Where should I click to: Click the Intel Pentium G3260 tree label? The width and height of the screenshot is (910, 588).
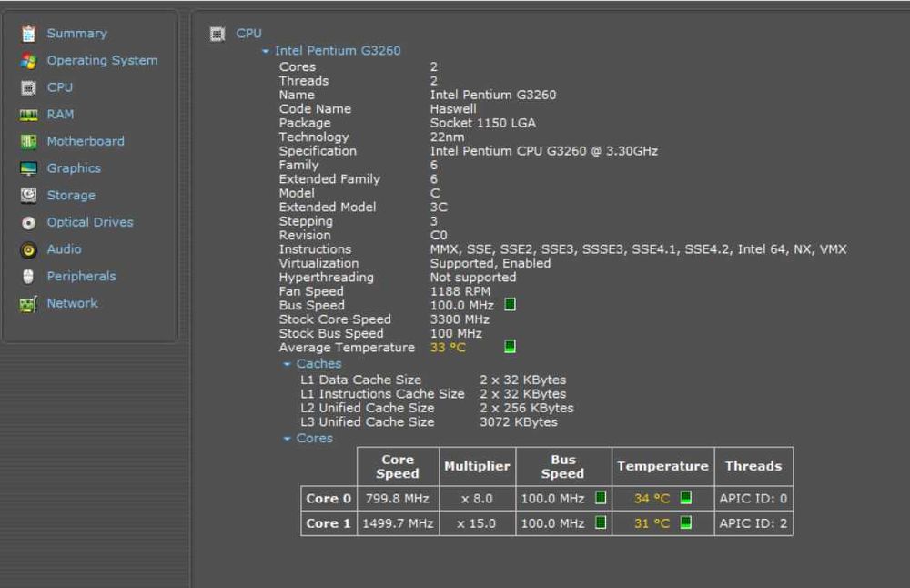[x=338, y=50]
